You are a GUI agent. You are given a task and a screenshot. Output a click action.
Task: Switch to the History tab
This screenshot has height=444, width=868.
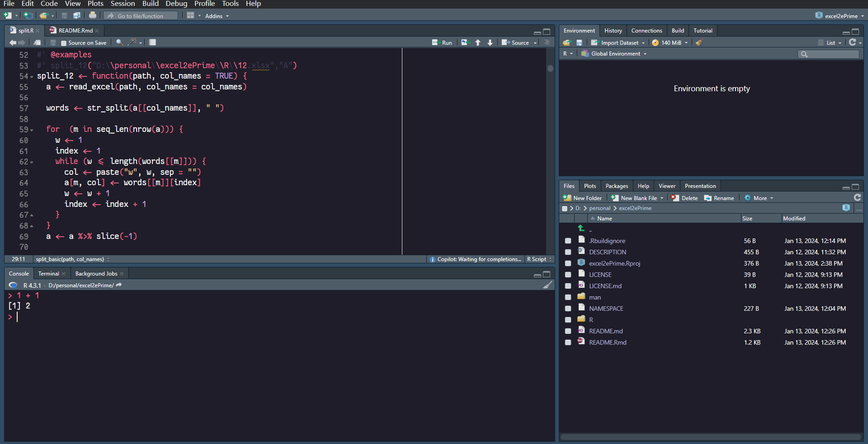(x=613, y=30)
